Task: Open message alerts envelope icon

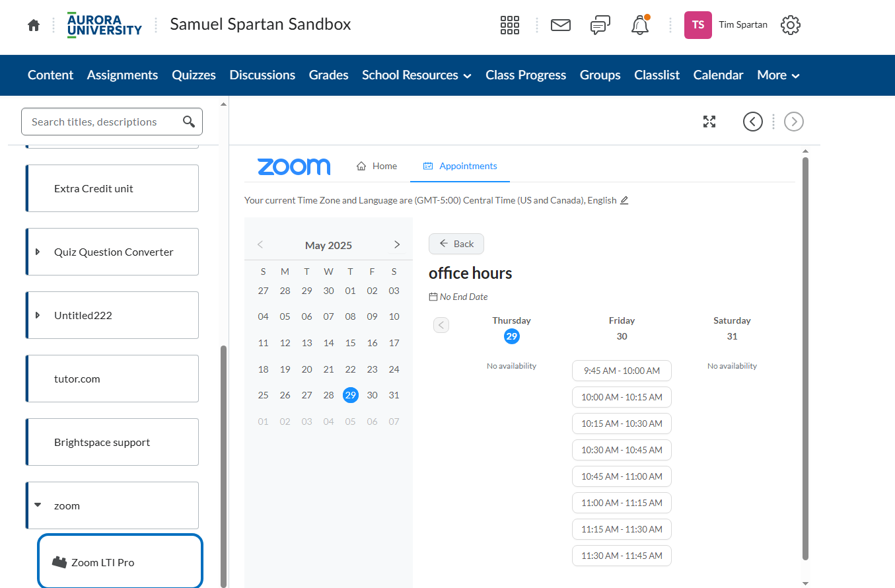Action: coord(560,25)
